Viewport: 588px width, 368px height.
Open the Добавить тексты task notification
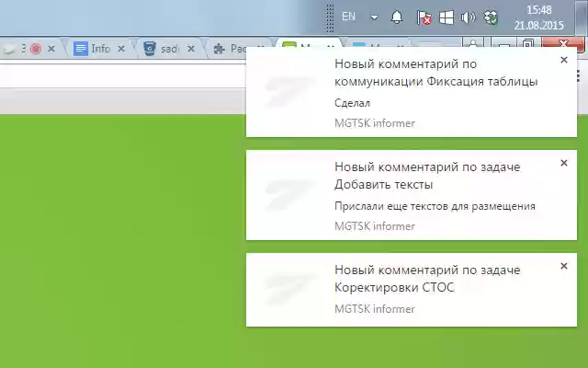pyautogui.click(x=412, y=195)
